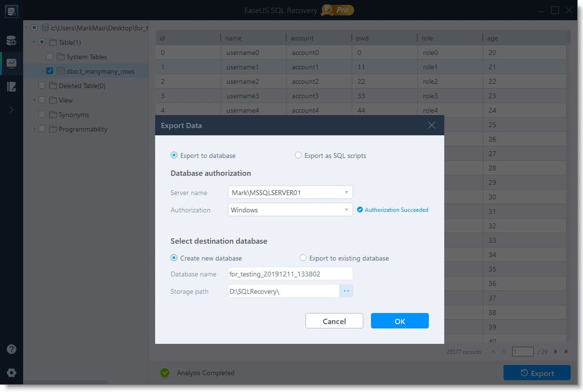The height and width of the screenshot is (392, 583).
Task: Select the role2 cell
Action: [x=450, y=81]
